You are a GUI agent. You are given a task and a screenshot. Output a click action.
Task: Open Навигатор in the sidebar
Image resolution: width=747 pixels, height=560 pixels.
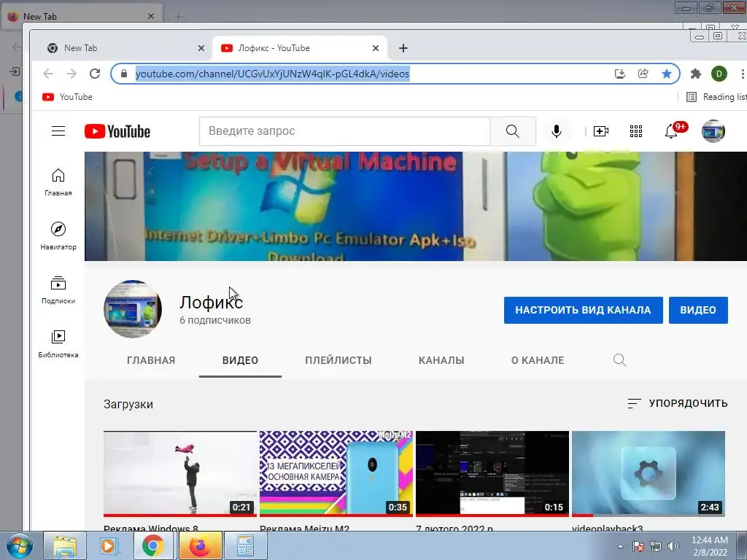pyautogui.click(x=58, y=236)
